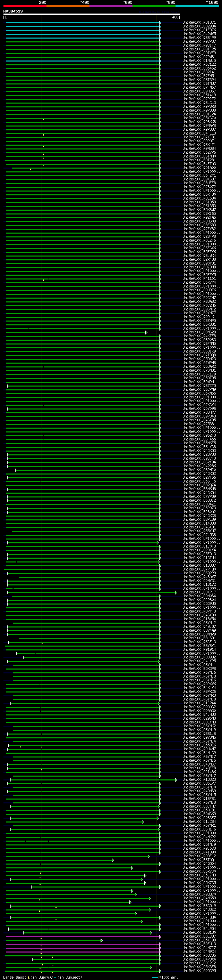Select hit UniRef100_B5KGP8
This screenshot has width=222, height=980.
coord(199,669)
